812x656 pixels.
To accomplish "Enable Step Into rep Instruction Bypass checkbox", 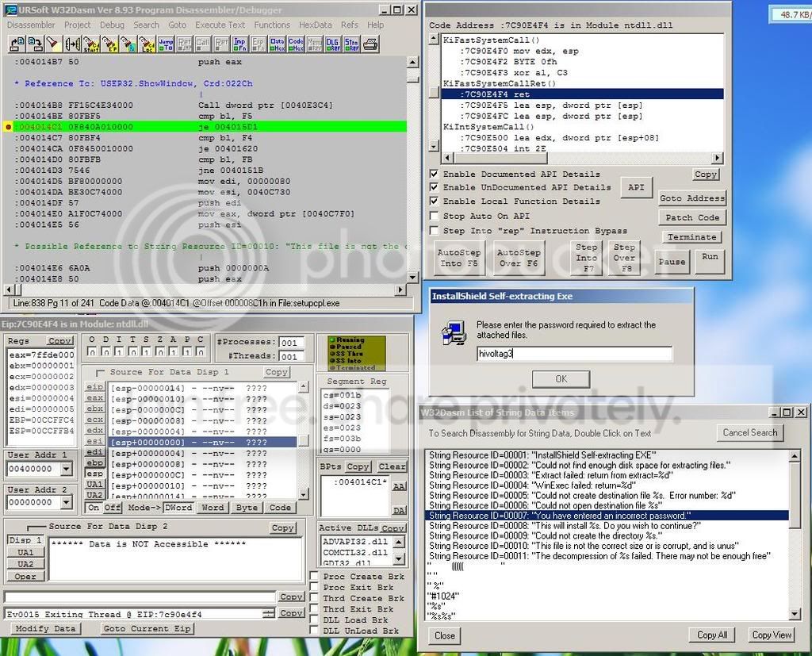I will (x=434, y=230).
